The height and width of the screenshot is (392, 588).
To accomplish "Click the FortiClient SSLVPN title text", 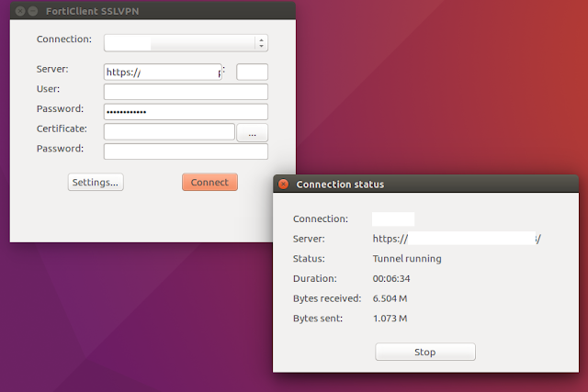I will [x=92, y=11].
